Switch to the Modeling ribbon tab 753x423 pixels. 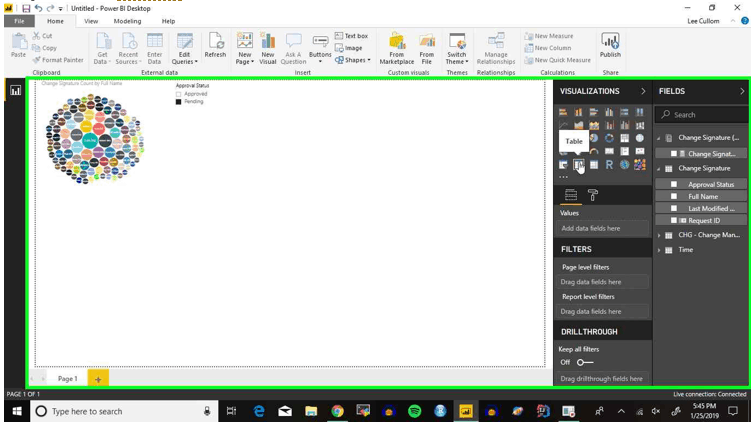[127, 21]
